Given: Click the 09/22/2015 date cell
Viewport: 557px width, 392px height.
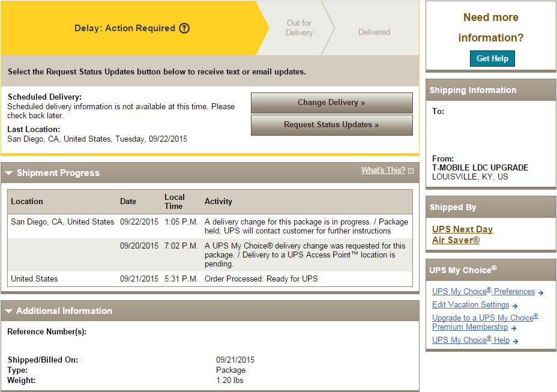Looking at the screenshot, I should click(x=139, y=222).
